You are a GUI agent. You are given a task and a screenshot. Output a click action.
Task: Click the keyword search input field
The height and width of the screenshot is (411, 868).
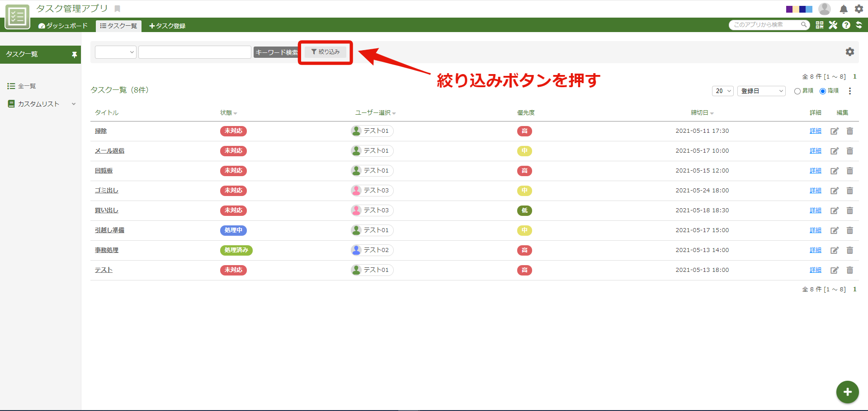click(194, 52)
